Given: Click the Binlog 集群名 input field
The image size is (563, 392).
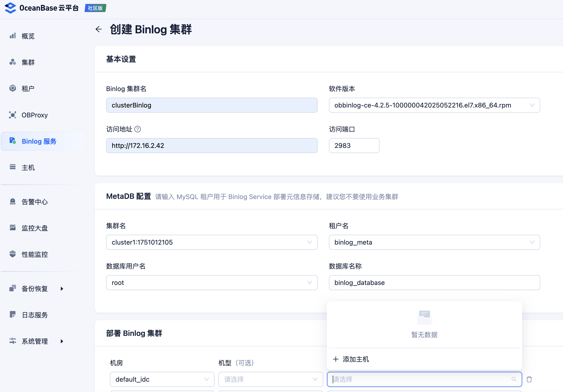Looking at the screenshot, I should point(212,105).
